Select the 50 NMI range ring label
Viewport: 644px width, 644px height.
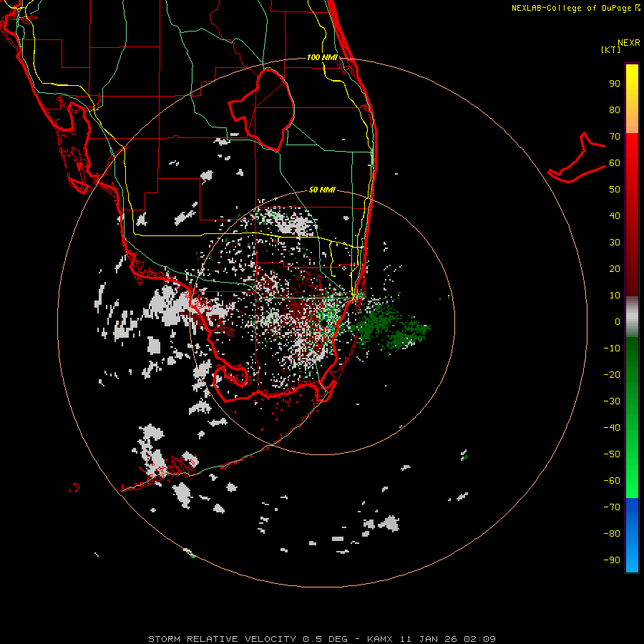tap(322, 190)
